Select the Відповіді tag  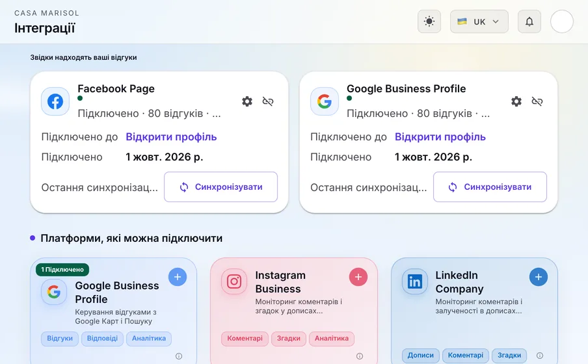[x=102, y=338]
